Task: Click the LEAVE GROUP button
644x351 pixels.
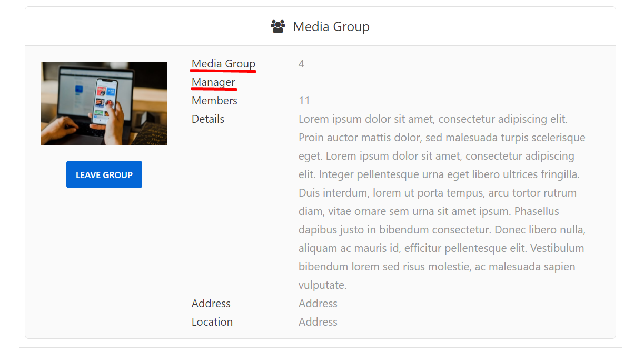Action: [104, 174]
